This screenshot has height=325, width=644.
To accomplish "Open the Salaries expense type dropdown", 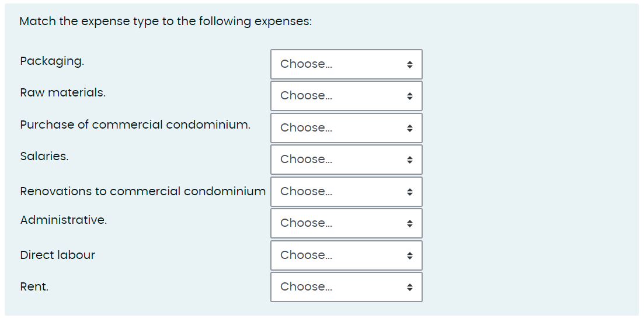I will coord(346,160).
